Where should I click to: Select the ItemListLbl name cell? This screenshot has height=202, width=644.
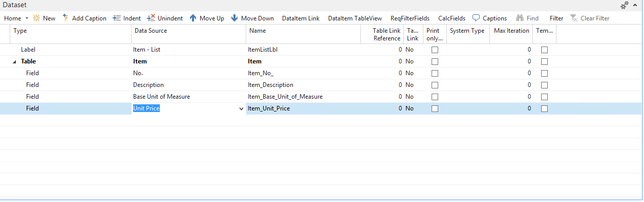[x=303, y=50]
